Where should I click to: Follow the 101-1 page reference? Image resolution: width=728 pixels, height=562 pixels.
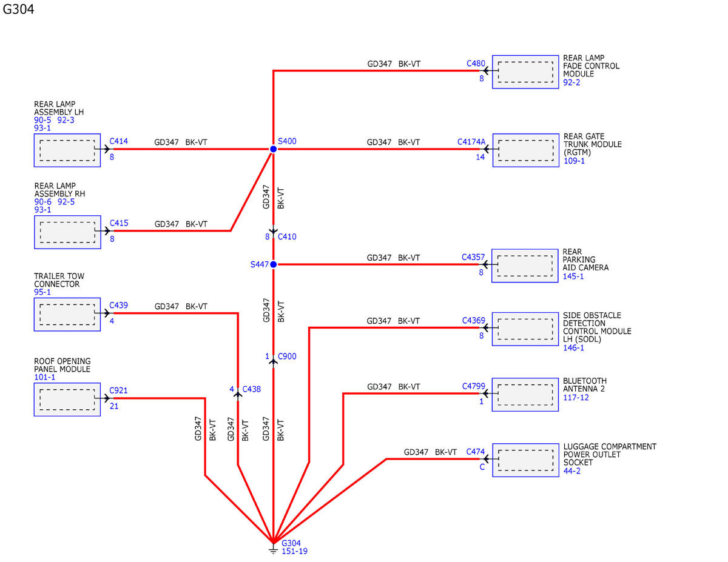(44, 377)
